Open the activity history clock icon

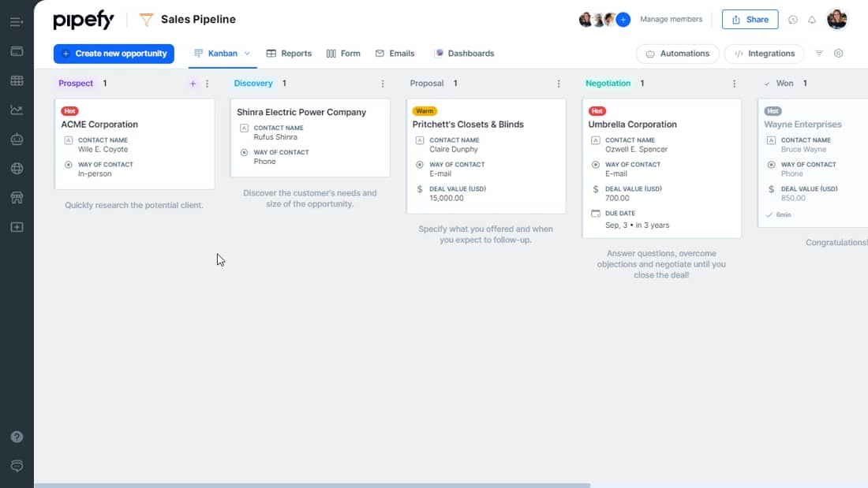(793, 20)
